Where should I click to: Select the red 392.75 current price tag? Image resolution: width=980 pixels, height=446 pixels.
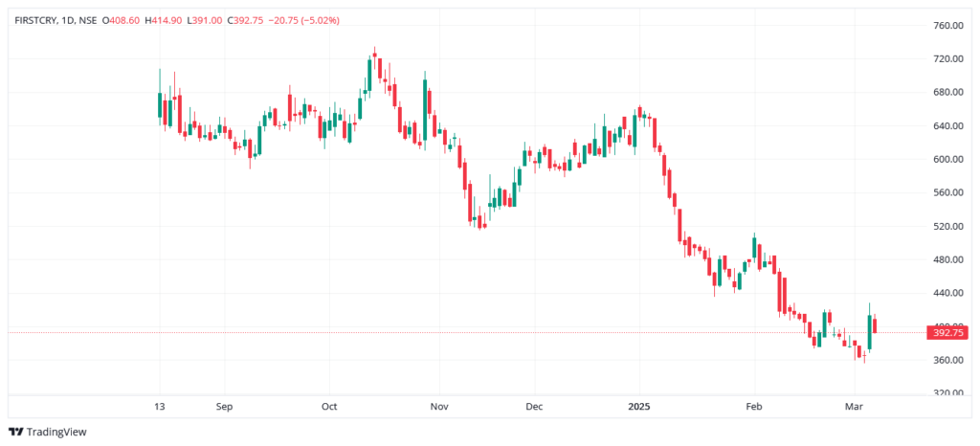pyautogui.click(x=947, y=333)
